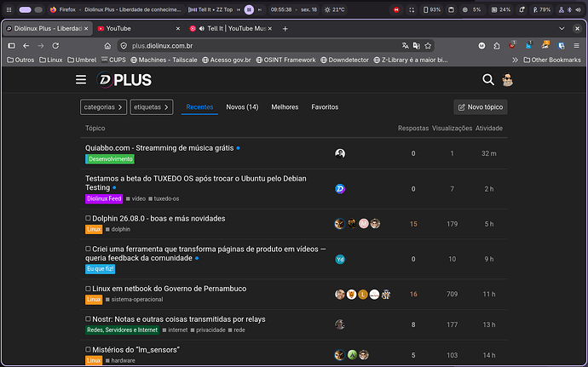Viewport: 588px width, 367px height.
Task: Pause the Tell It track in the top panel
Action: click(x=249, y=9)
